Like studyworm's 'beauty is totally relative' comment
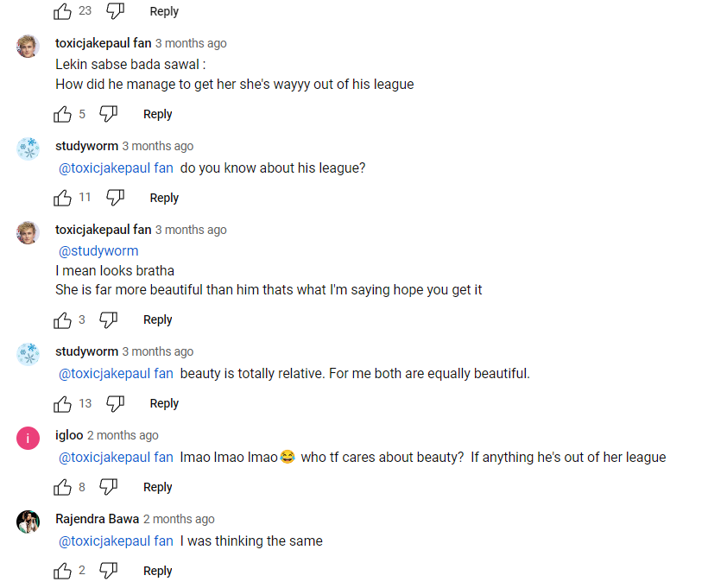This screenshot has height=588, width=727. pos(62,404)
